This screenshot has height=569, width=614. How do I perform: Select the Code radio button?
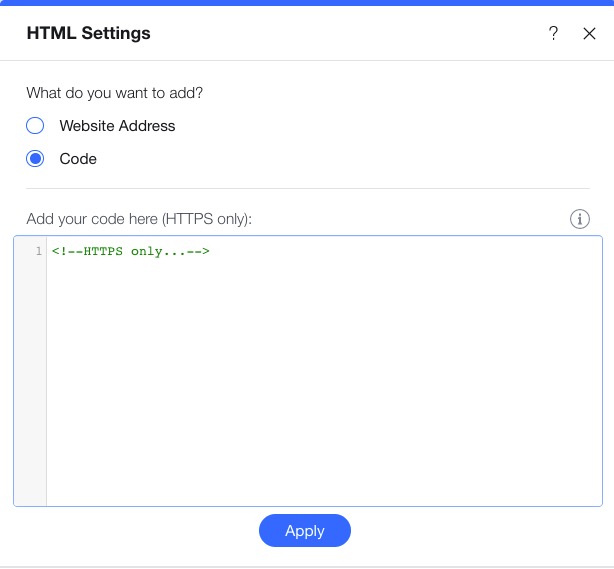point(35,159)
